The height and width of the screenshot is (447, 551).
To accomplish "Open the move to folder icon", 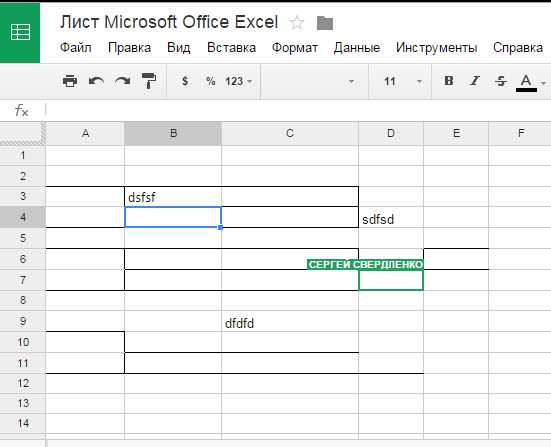I will tap(325, 23).
